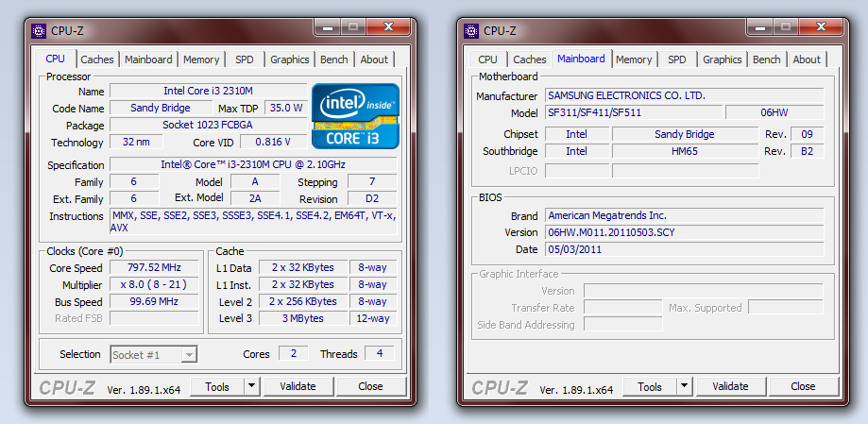Image resolution: width=868 pixels, height=424 pixels.
Task: Click Validate button in right window
Action: (730, 386)
